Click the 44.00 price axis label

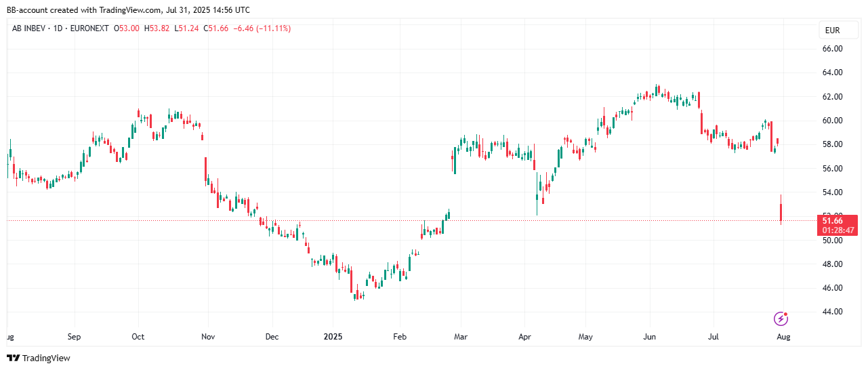(832, 312)
